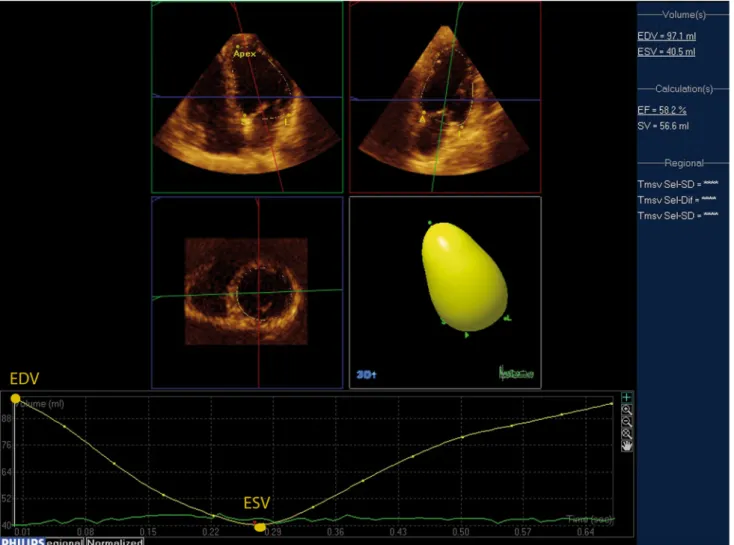Reset graph zoom with the fit magnifier icon
734x545 pixels.
626,434
